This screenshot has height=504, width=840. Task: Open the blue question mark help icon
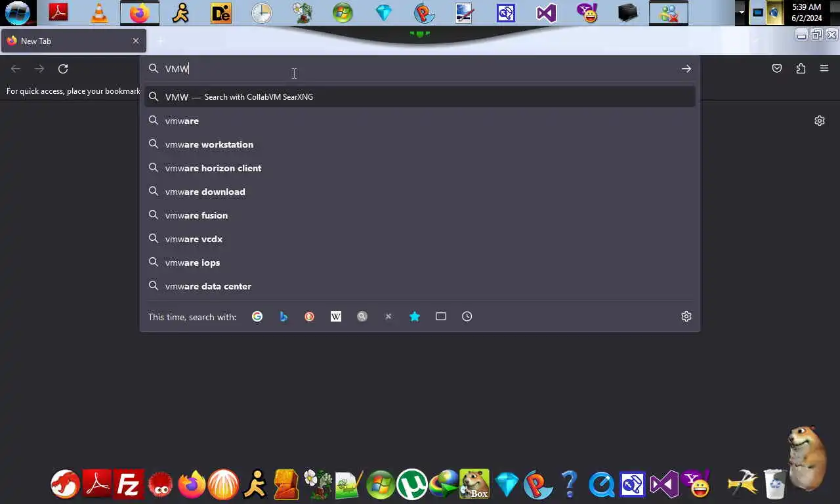[x=570, y=485]
